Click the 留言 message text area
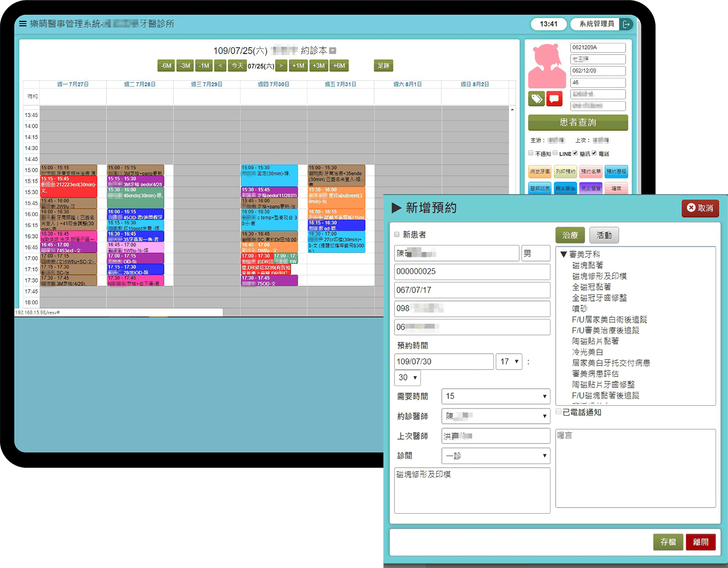The width and height of the screenshot is (728, 568). [635, 468]
